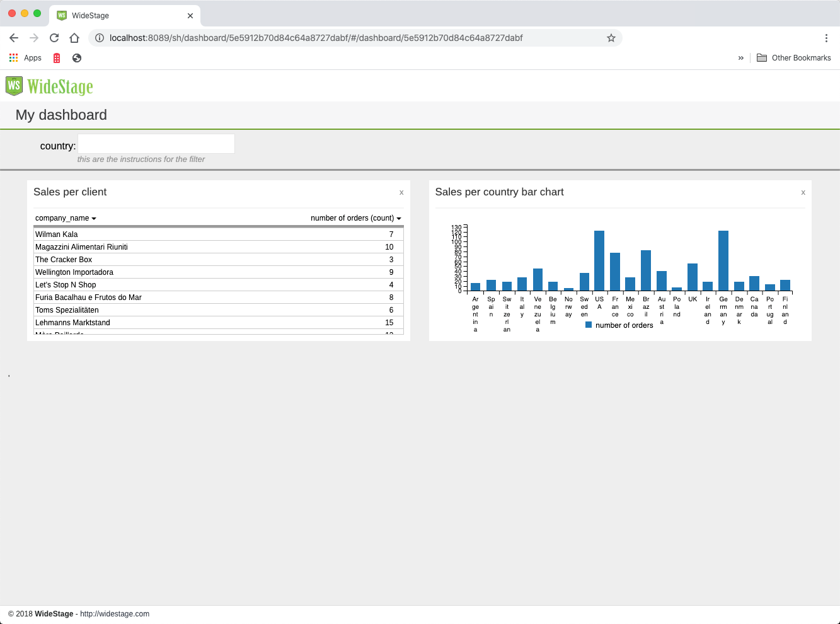Select Lehmanns Marktstand row
Viewport: 840px width, 624px height.
click(x=219, y=322)
